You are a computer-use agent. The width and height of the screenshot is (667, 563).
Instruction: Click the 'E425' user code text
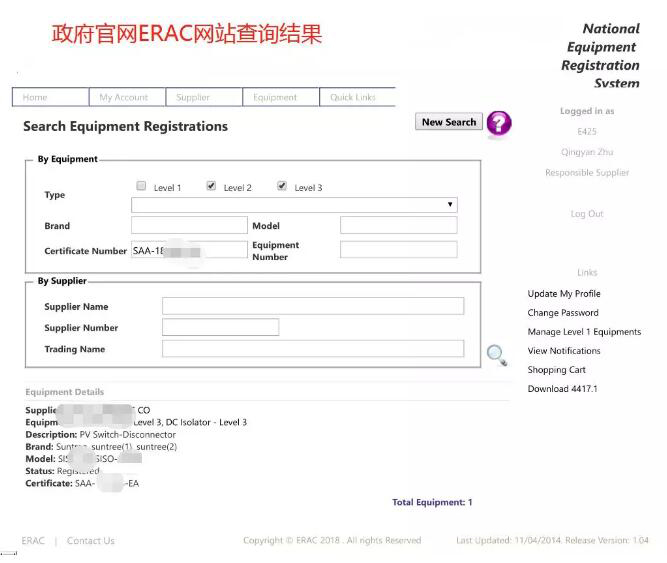click(x=587, y=132)
